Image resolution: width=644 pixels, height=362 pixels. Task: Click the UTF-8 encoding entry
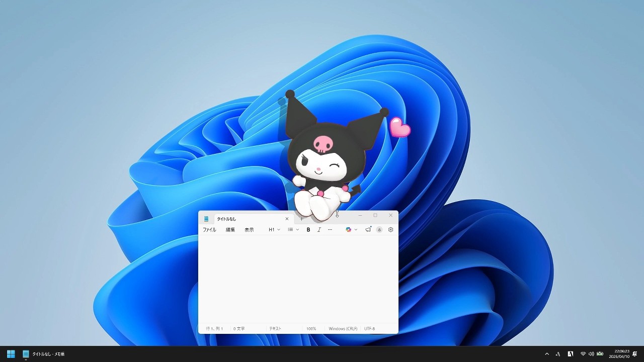[x=370, y=329]
